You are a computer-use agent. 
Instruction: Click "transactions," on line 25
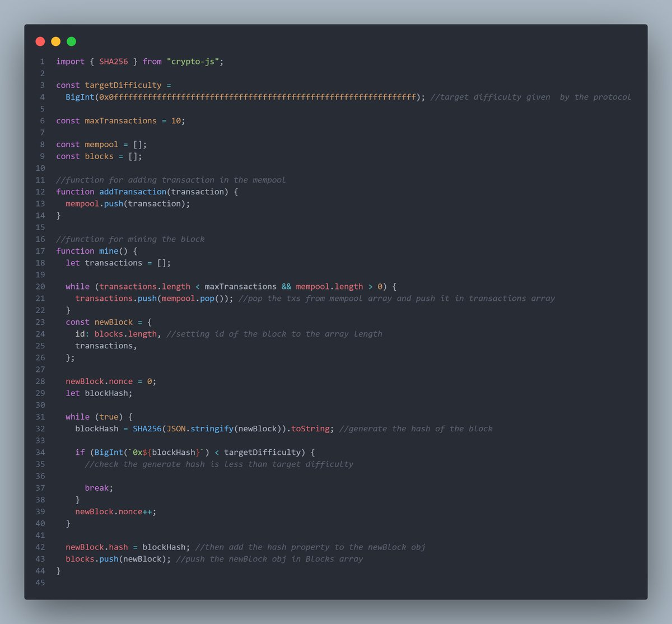pyautogui.click(x=106, y=346)
